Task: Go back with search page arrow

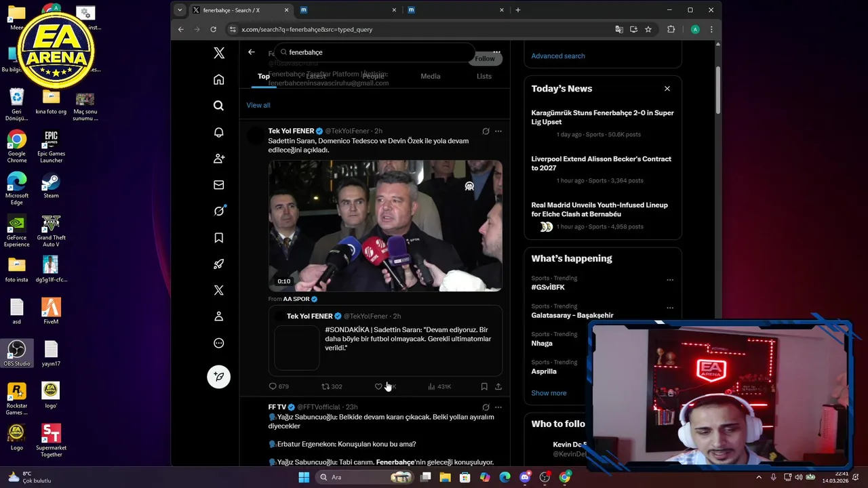Action: point(252,52)
